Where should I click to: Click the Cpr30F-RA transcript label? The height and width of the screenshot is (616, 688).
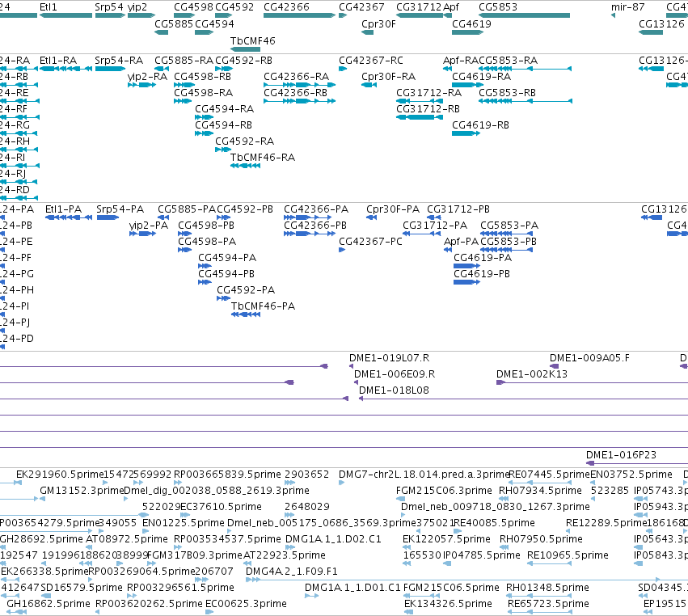[x=388, y=77]
